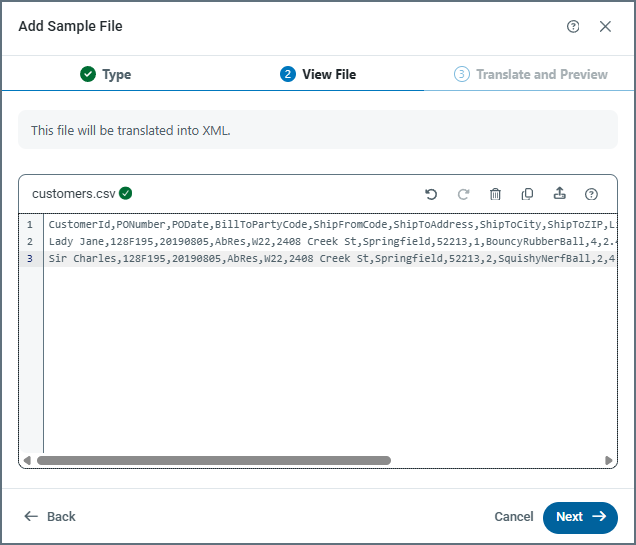Click the scroll right arrow

pos(609,461)
